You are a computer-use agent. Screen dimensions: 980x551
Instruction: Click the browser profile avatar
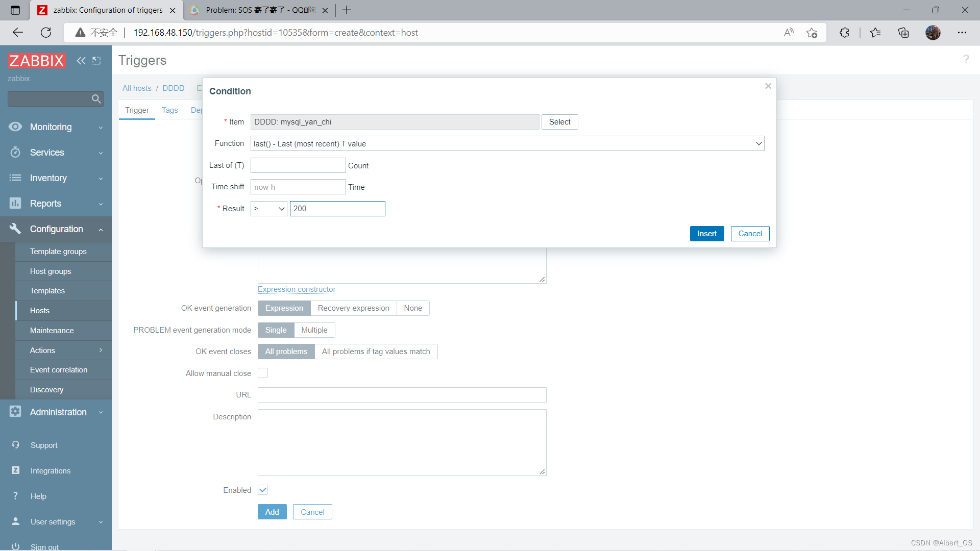(x=933, y=33)
